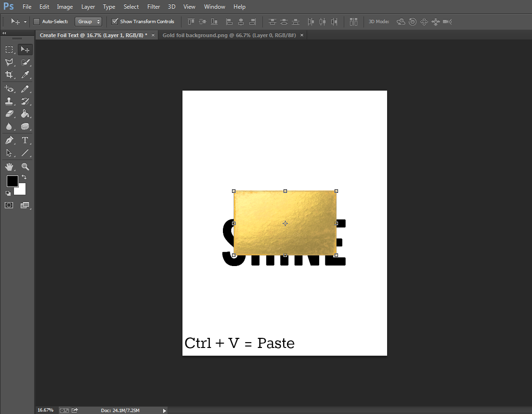Activate Quick Mask mode

(x=9, y=205)
